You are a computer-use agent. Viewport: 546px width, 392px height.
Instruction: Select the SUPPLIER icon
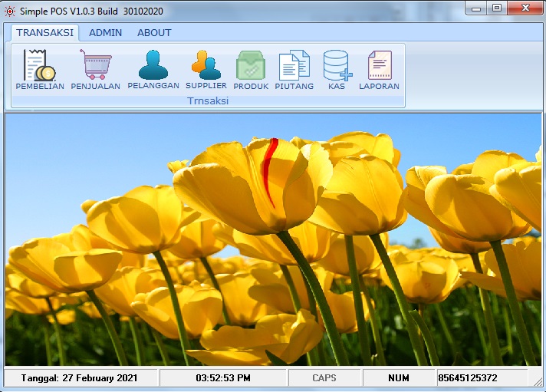click(206, 66)
